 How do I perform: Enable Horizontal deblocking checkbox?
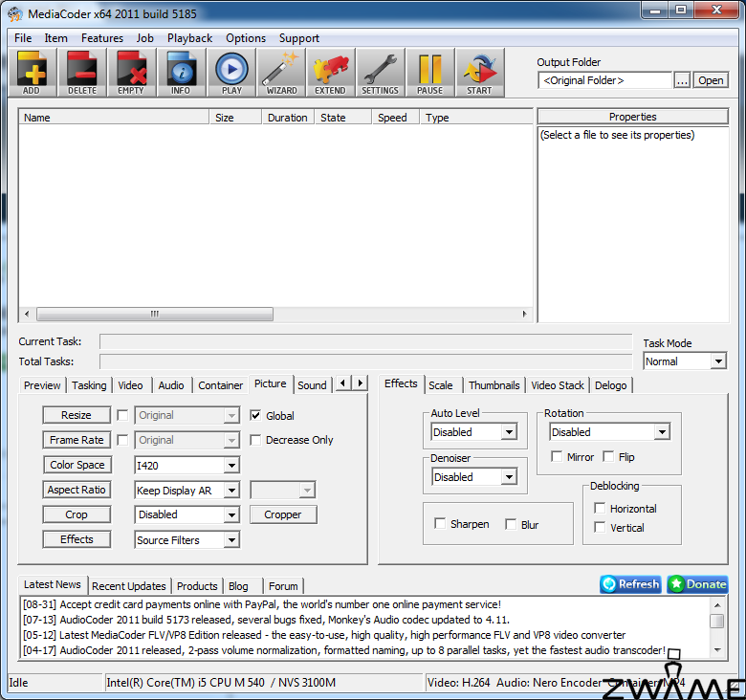(600, 509)
